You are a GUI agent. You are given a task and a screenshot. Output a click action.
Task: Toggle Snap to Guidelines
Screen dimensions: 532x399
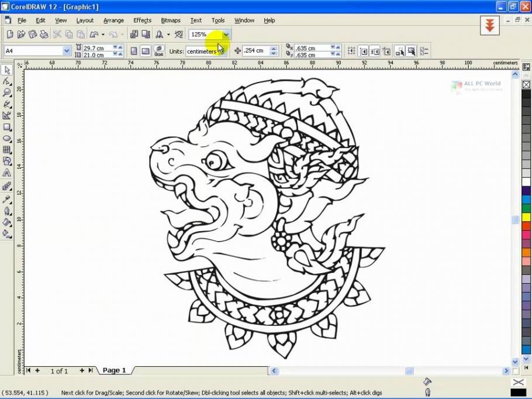[x=364, y=51]
